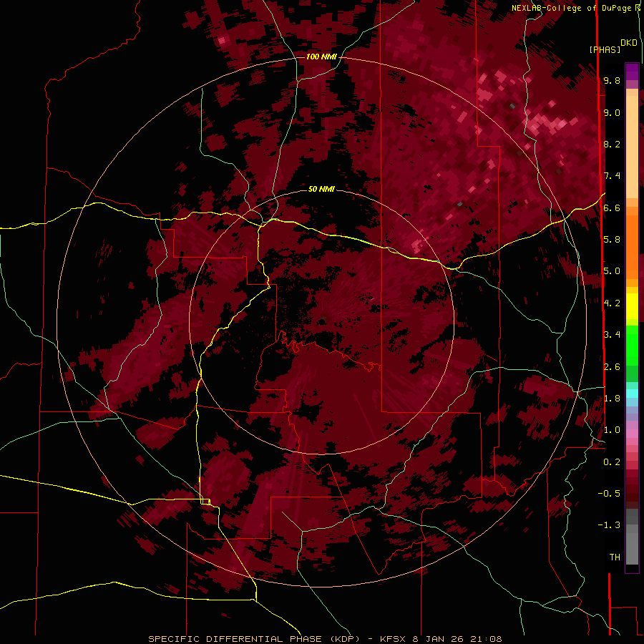Click the 5.8 value on the color scale
The image size is (644, 644).
[x=612, y=240]
